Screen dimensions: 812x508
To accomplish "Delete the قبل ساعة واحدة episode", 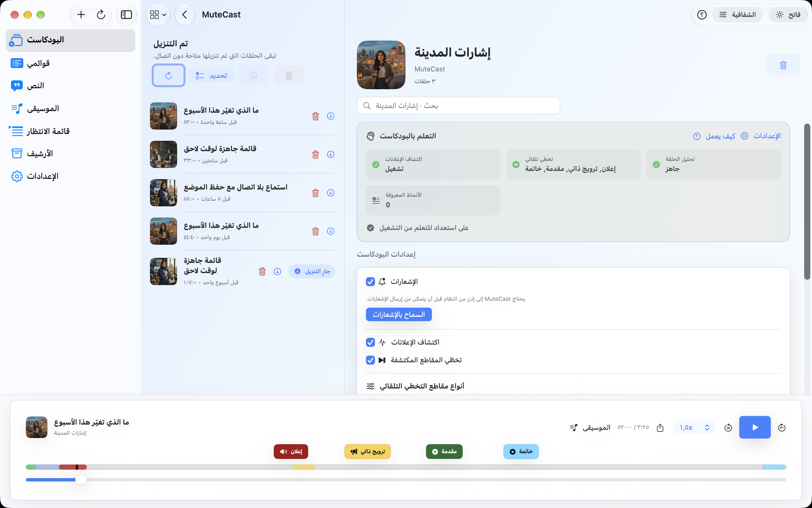I will pyautogui.click(x=315, y=116).
